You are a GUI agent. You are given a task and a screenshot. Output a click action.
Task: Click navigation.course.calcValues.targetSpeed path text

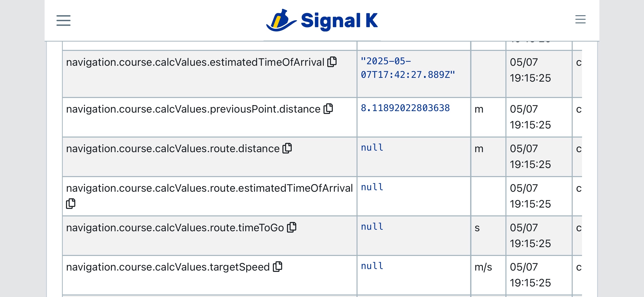[x=168, y=267]
